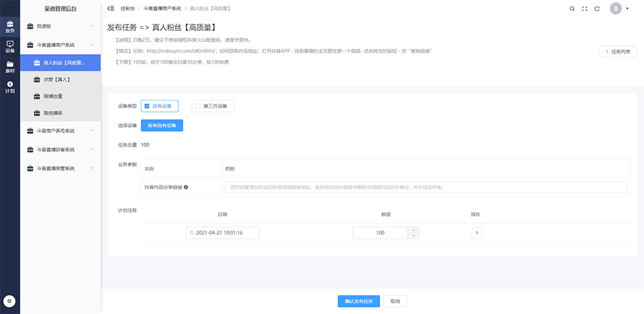Open the user avatar dropdown menu
The width and height of the screenshot is (644, 314).
pos(620,8)
